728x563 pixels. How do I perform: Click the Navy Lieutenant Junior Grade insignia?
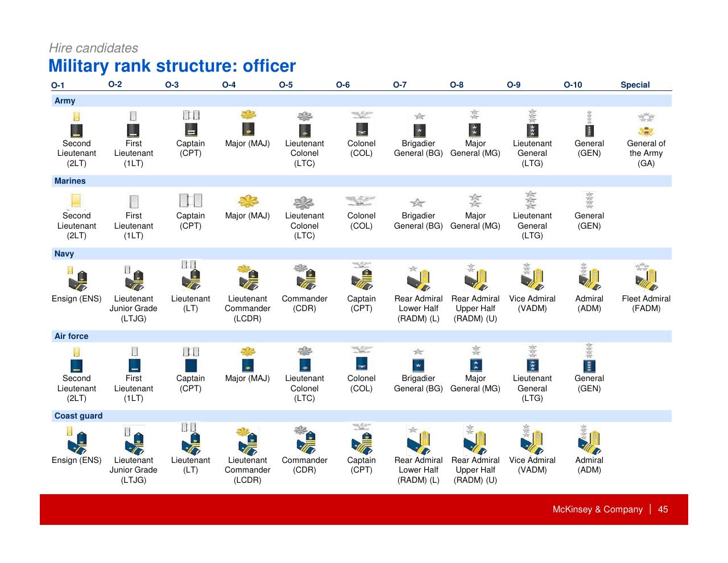(x=134, y=278)
